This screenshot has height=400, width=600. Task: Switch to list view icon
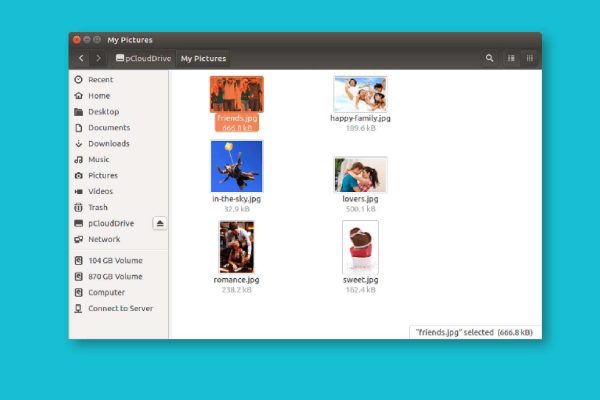pyautogui.click(x=511, y=58)
